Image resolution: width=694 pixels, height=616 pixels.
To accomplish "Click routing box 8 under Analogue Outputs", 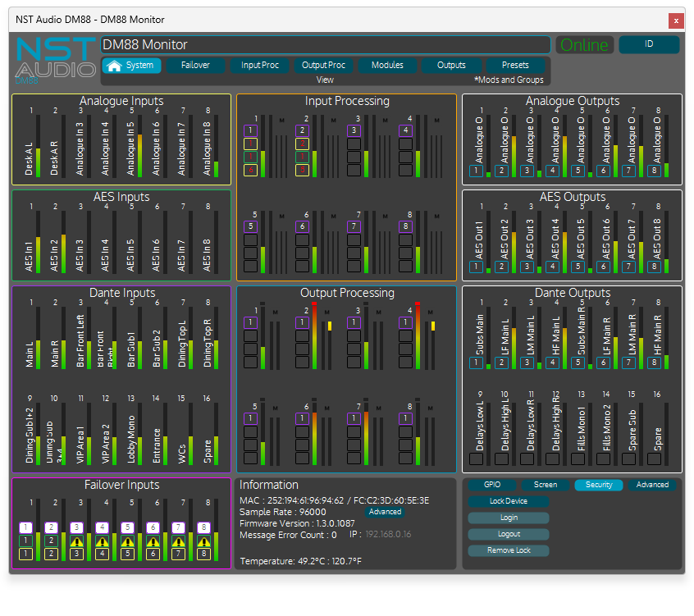I will coord(654,171).
